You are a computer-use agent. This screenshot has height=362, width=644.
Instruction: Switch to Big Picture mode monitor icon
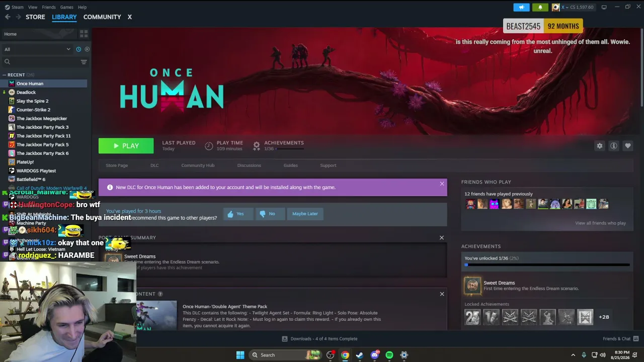tap(604, 7)
